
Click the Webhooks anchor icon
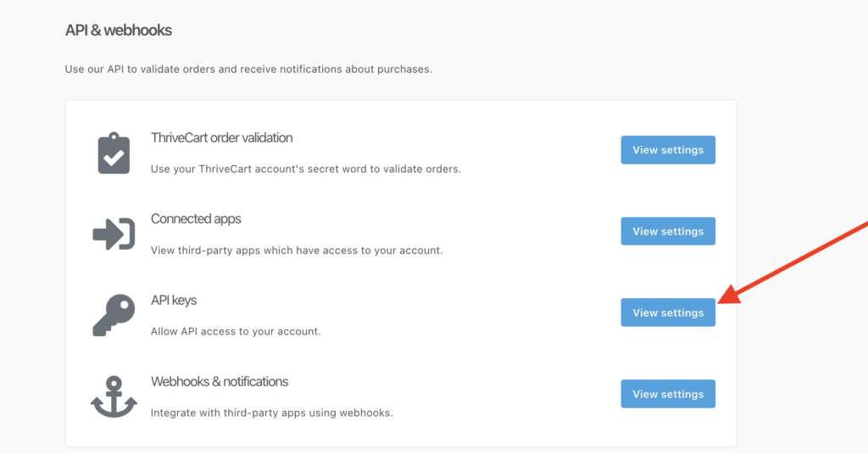[114, 396]
